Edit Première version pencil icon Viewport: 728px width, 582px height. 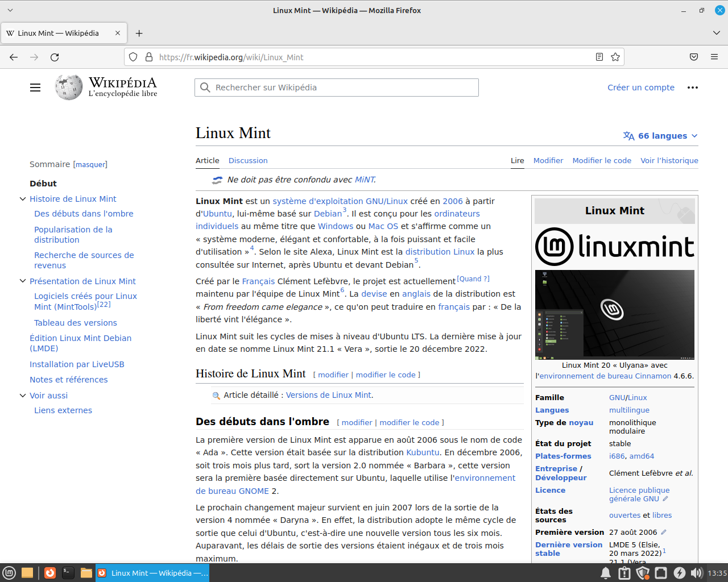tap(663, 533)
